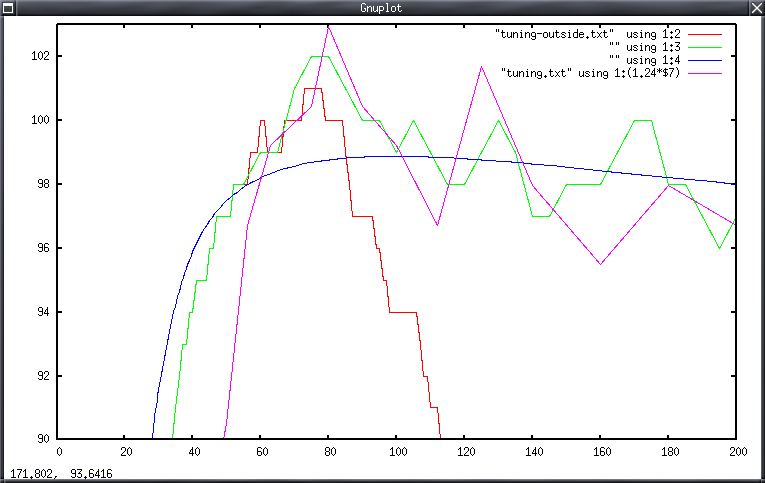The height and width of the screenshot is (483, 765).
Task: Click x-axis label 80
Action: tap(330, 452)
